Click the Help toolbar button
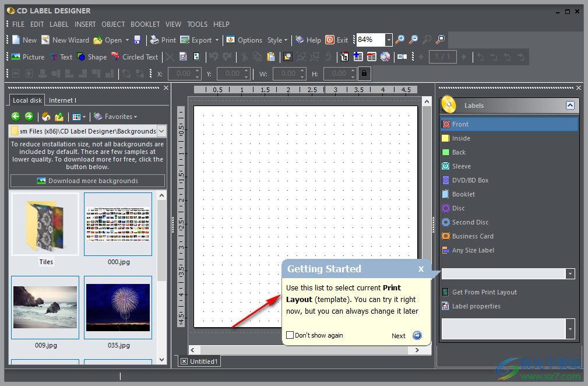 click(308, 40)
